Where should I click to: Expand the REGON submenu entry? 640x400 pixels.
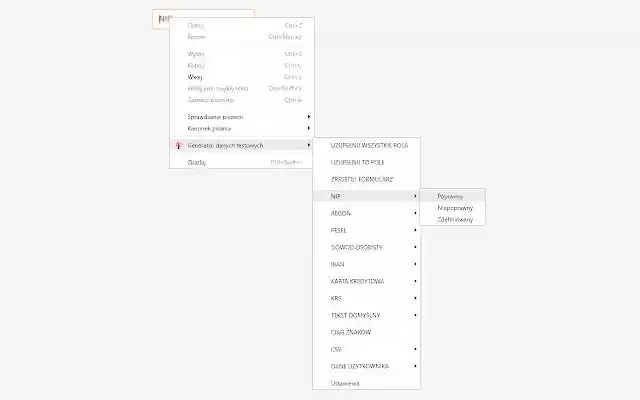(367, 213)
